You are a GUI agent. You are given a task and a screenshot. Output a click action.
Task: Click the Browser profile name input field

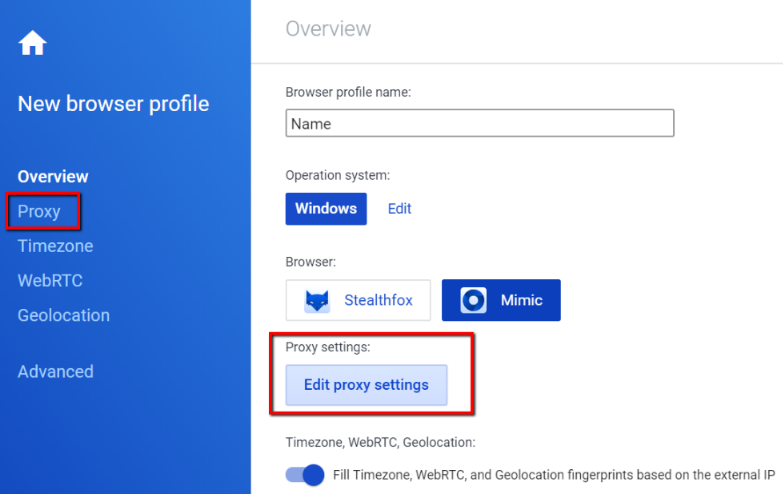pyautogui.click(x=479, y=124)
